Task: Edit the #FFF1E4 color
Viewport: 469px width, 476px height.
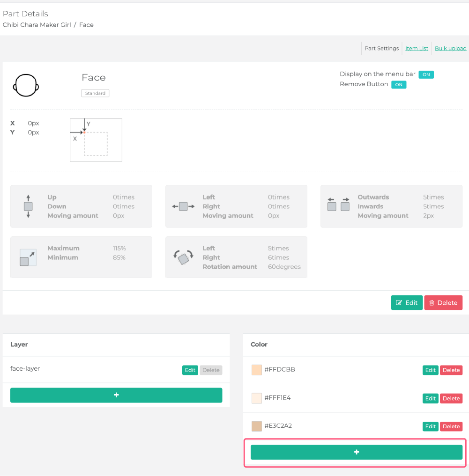Action: [430, 398]
